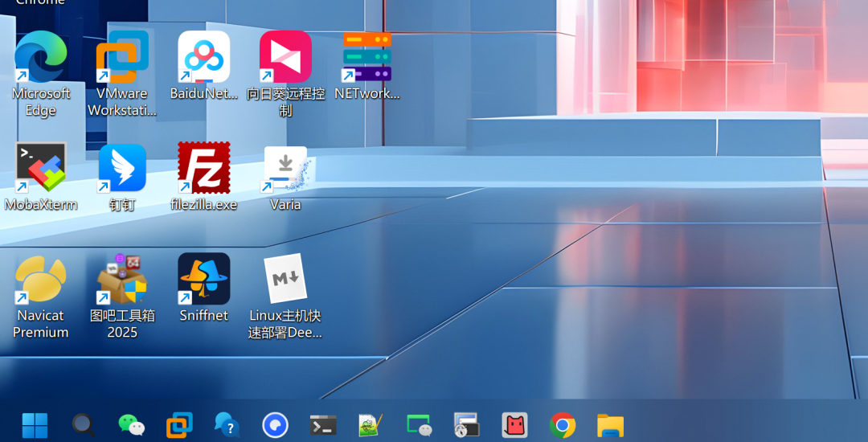Open Google Chrome from the taskbar
This screenshot has height=442, width=868.
(563, 425)
